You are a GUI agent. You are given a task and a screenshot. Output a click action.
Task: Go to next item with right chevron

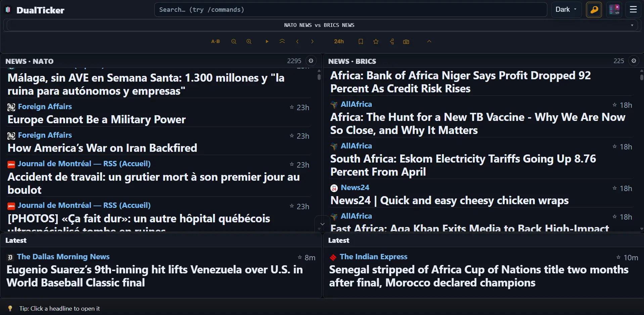(312, 42)
